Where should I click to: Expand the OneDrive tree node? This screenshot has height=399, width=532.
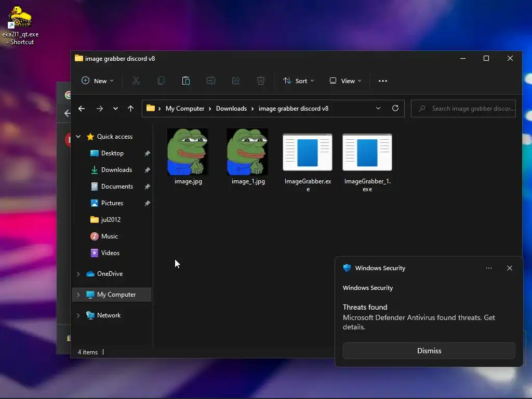(78, 274)
